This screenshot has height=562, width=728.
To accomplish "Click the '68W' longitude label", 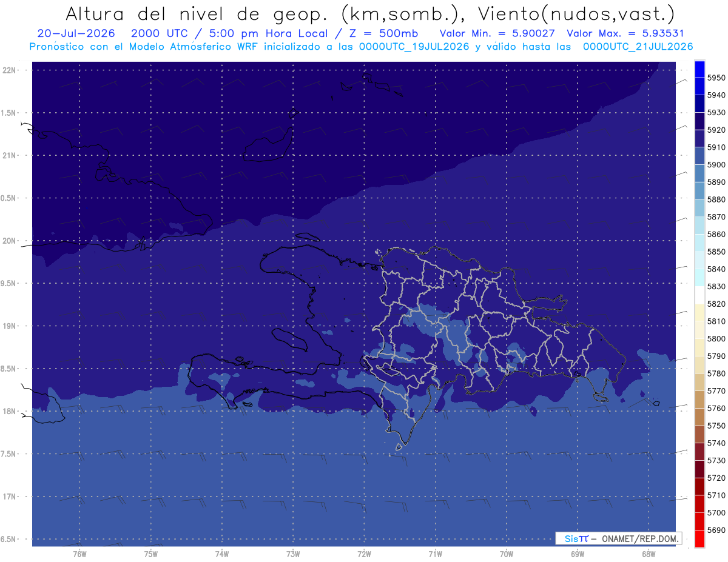I will 649,554.
